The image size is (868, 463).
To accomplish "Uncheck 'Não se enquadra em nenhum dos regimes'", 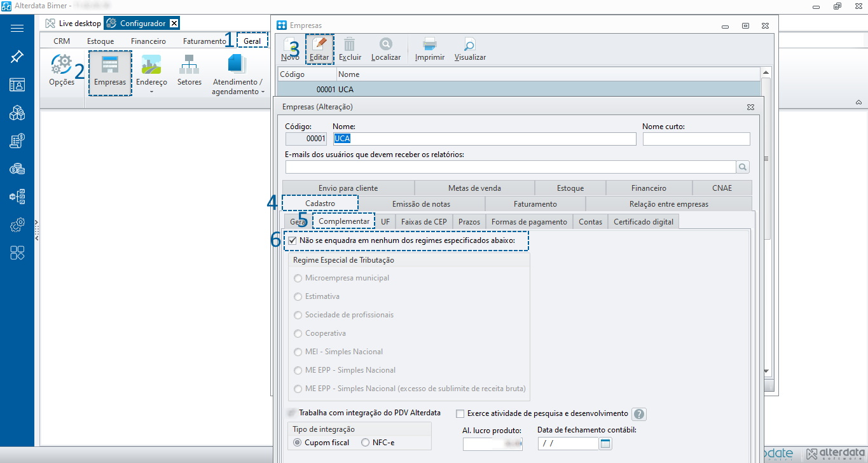I will point(293,241).
